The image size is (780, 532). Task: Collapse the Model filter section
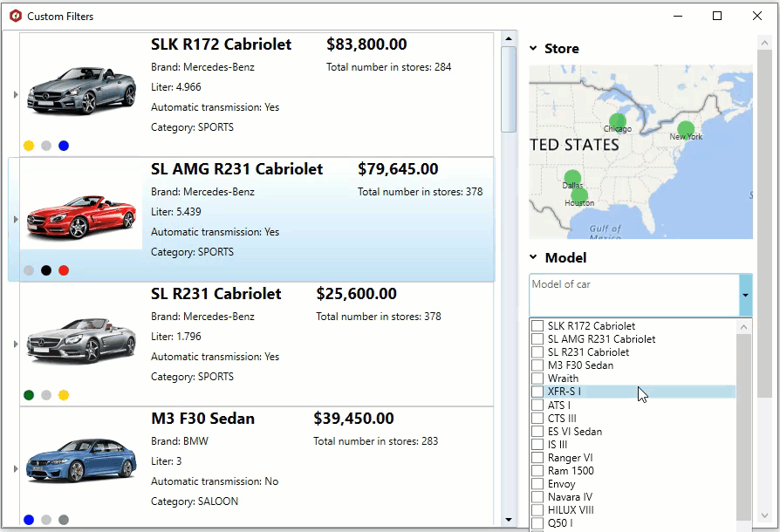click(x=533, y=257)
